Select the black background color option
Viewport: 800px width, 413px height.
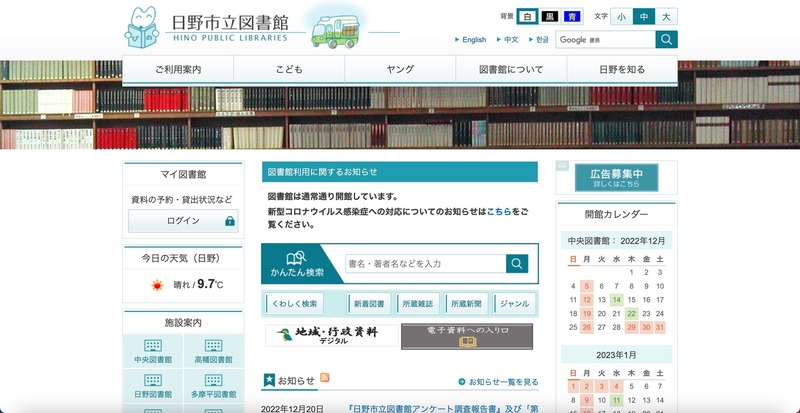click(550, 17)
